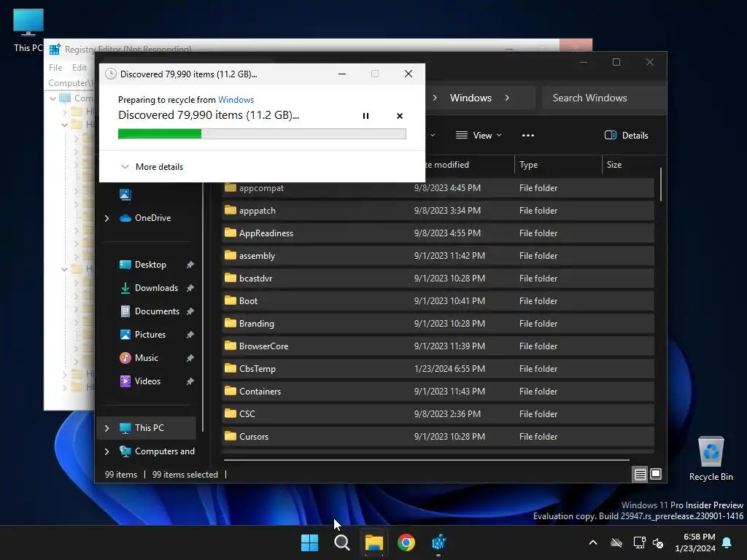The image size is (747, 560).
Task: Open File menu in Registry Editor
Action: (55, 68)
